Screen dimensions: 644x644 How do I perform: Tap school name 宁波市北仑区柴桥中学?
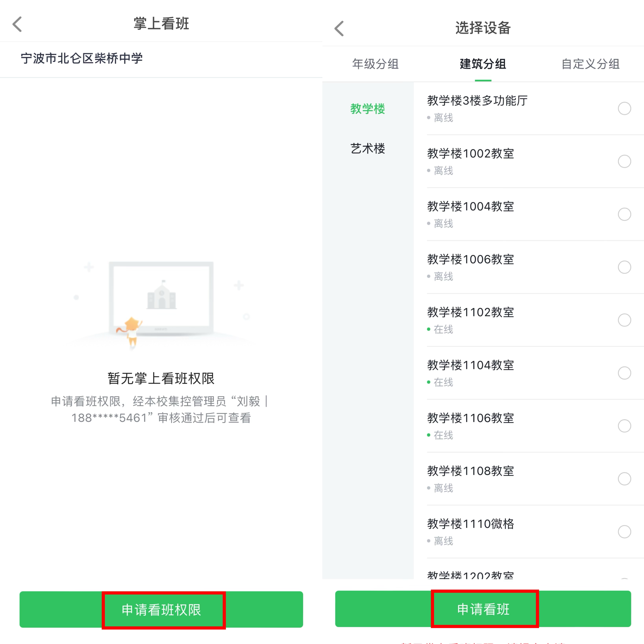click(x=82, y=58)
